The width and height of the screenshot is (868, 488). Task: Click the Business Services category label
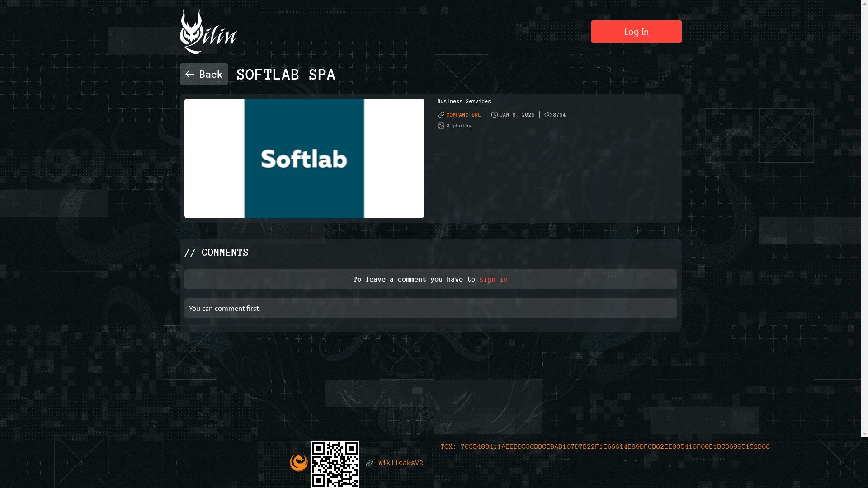pos(464,102)
